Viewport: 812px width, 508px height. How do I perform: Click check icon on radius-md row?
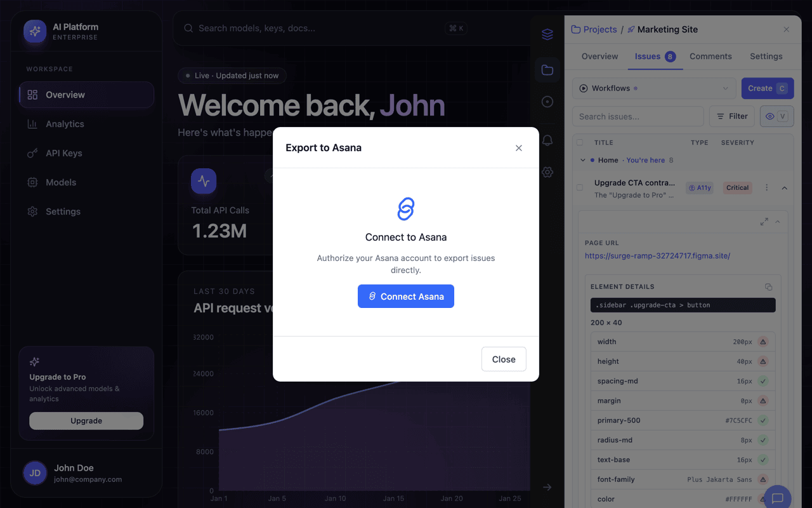point(763,440)
